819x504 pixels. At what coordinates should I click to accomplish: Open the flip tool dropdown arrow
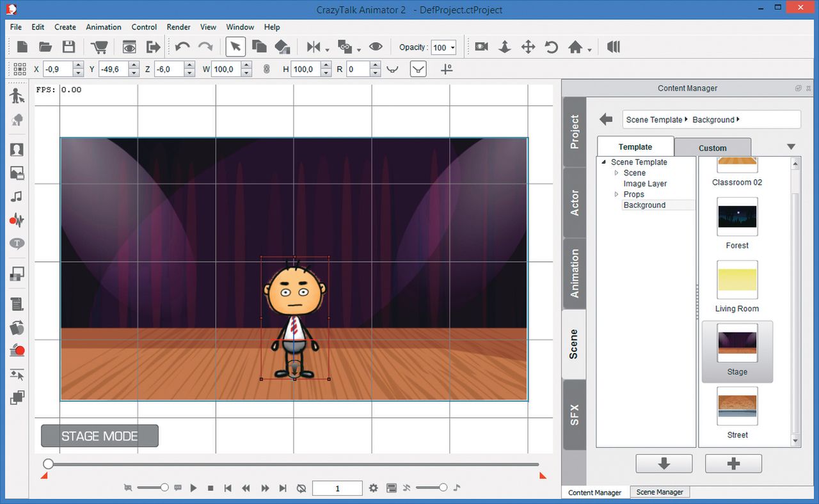[x=327, y=50]
